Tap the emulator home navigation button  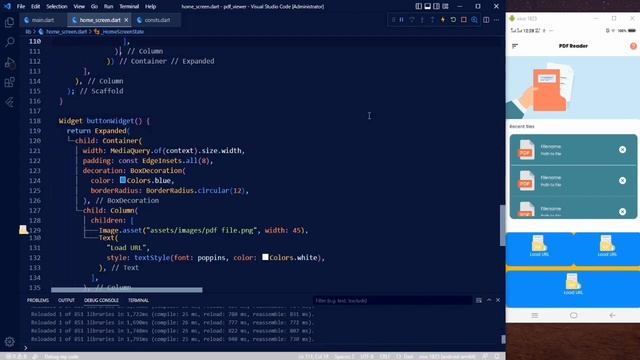pyautogui.click(x=573, y=316)
